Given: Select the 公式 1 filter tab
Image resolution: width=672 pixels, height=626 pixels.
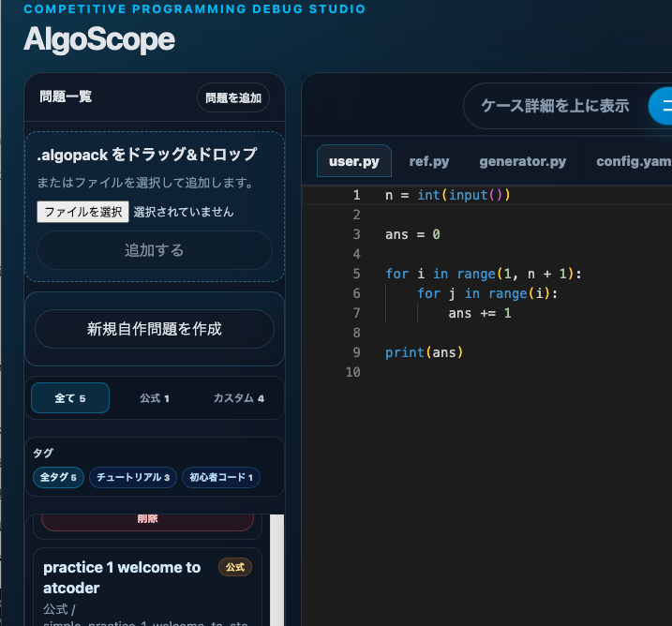Looking at the screenshot, I should tap(155, 398).
